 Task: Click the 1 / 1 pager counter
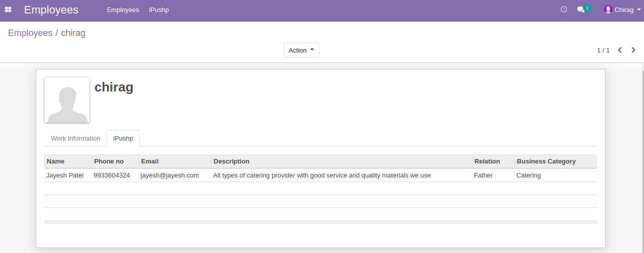point(603,50)
